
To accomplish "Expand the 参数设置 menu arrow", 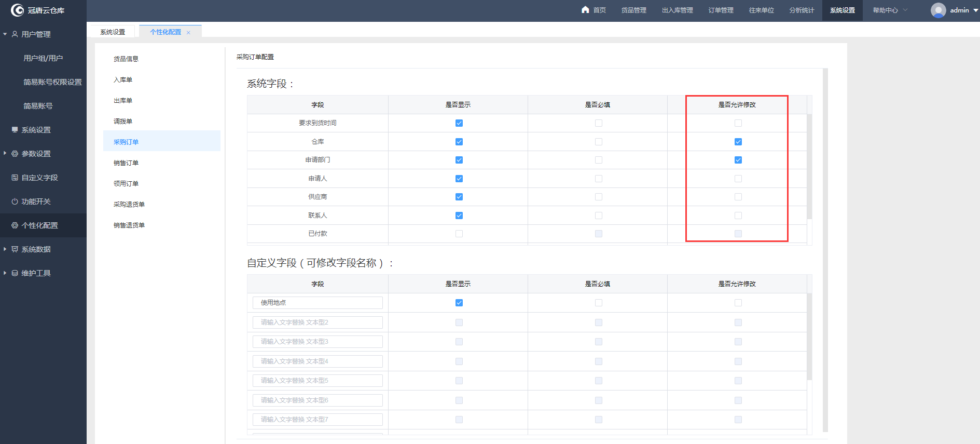I will point(5,154).
